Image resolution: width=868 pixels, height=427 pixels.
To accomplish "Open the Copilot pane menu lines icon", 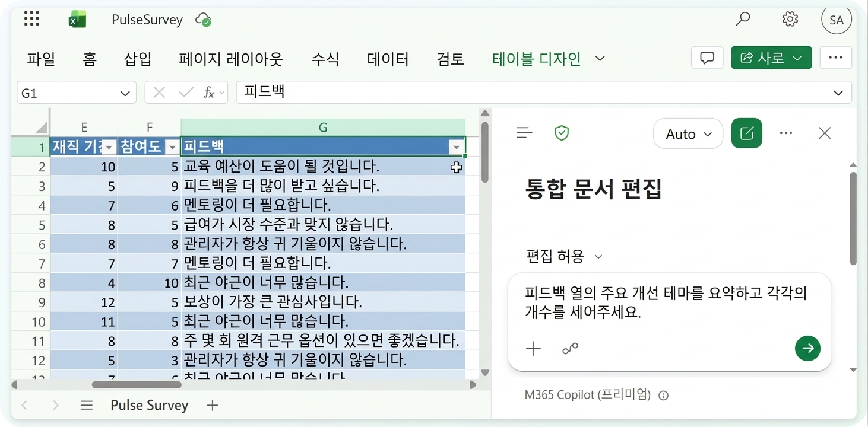I will click(524, 133).
